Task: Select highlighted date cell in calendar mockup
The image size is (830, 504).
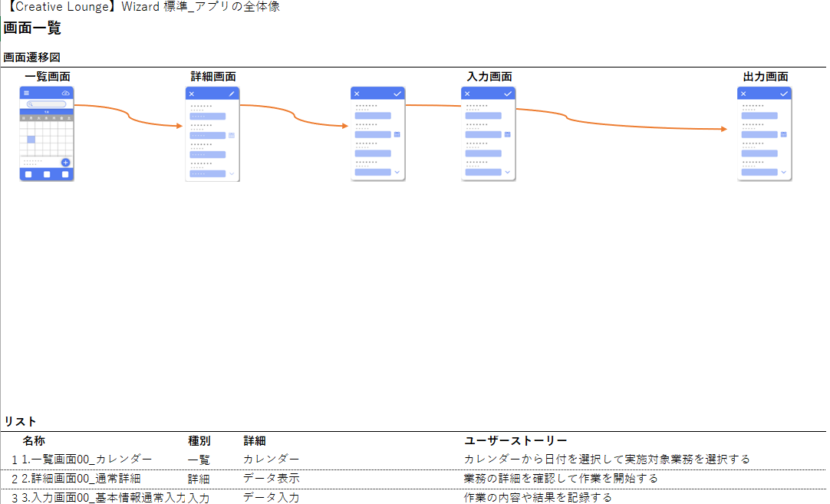Action: [x=31, y=140]
